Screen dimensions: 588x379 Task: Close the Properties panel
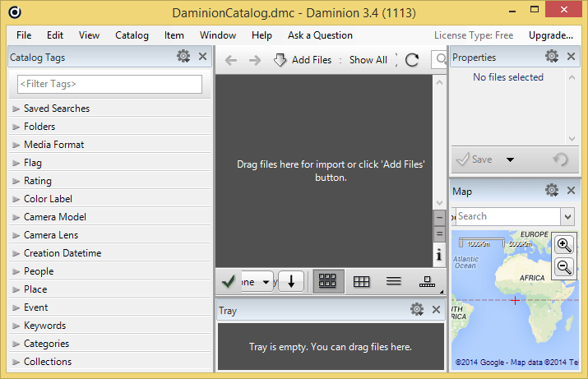(x=571, y=56)
